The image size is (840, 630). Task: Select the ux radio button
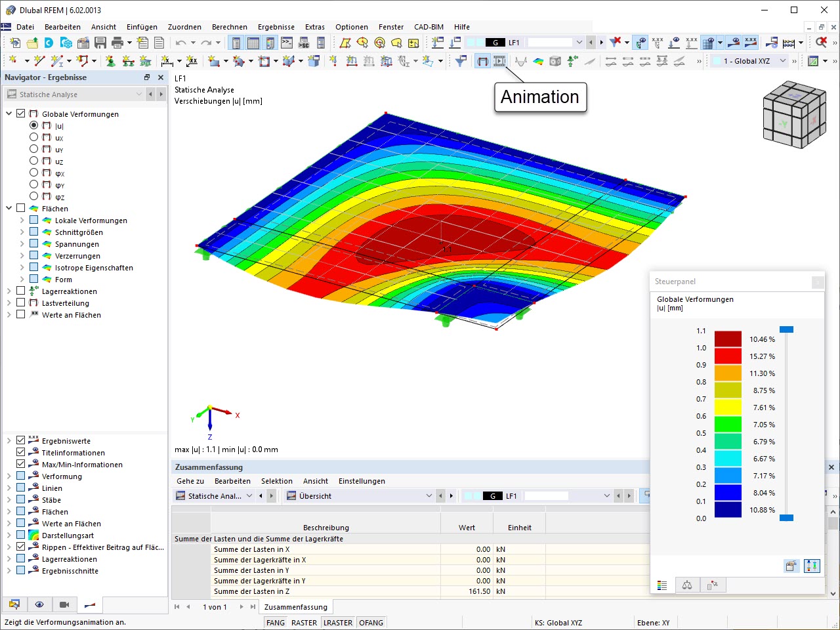pos(34,137)
